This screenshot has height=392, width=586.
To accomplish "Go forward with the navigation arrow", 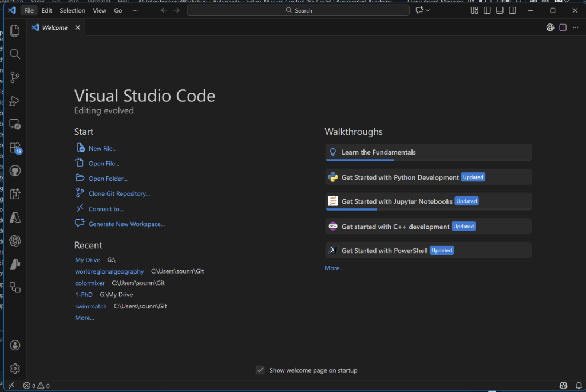I will (x=177, y=10).
